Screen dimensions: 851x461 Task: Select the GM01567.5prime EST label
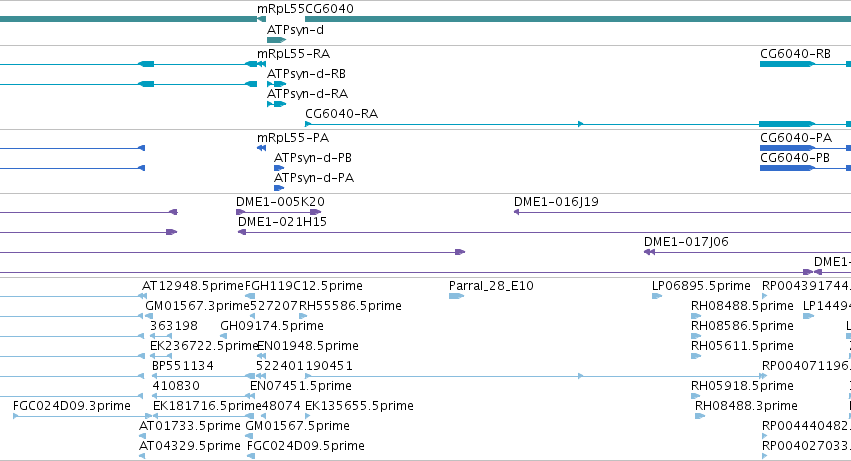[x=297, y=427]
